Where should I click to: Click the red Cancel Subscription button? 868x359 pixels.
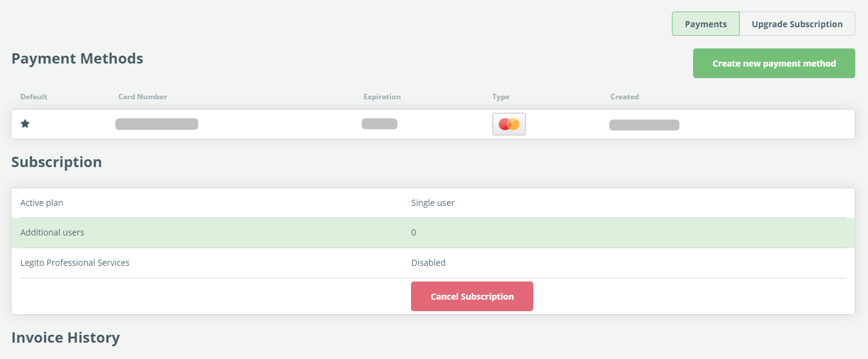tap(472, 297)
